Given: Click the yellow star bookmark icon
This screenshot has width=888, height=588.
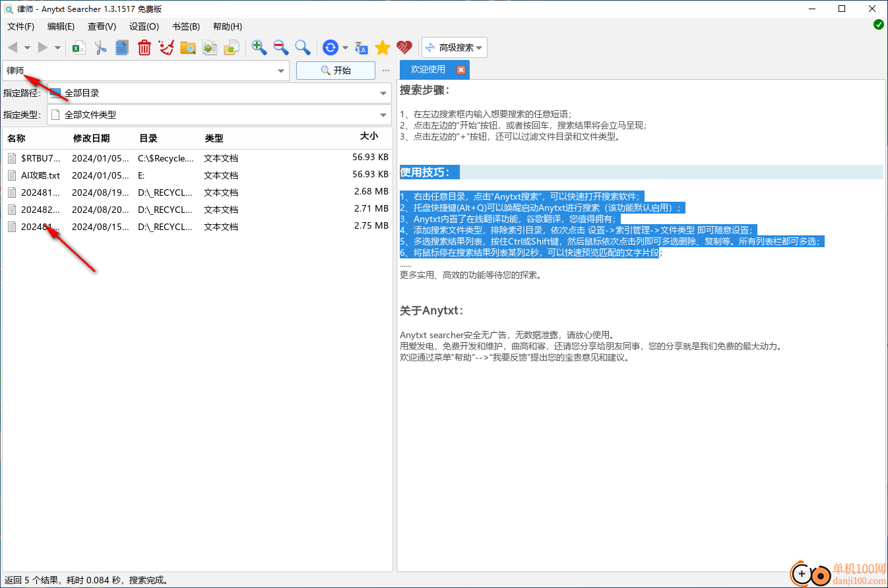Looking at the screenshot, I should point(383,47).
